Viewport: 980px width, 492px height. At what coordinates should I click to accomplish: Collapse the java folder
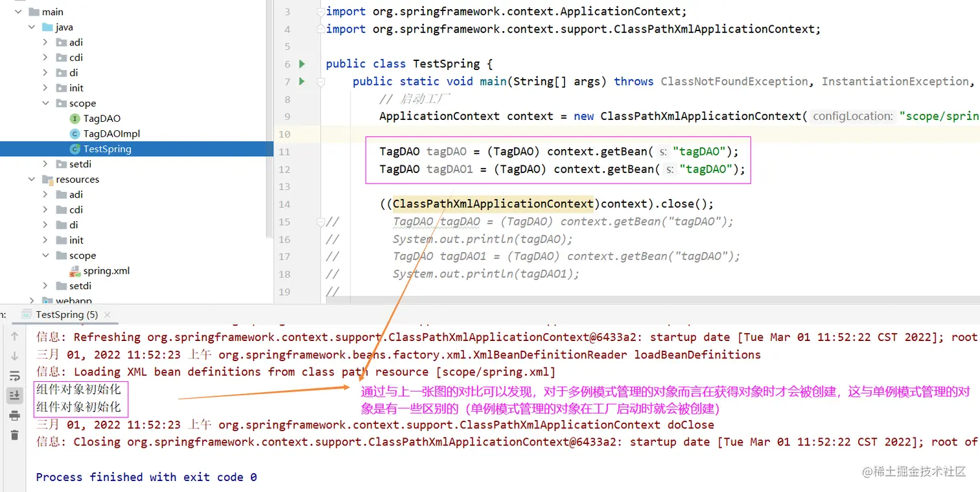click(x=32, y=27)
